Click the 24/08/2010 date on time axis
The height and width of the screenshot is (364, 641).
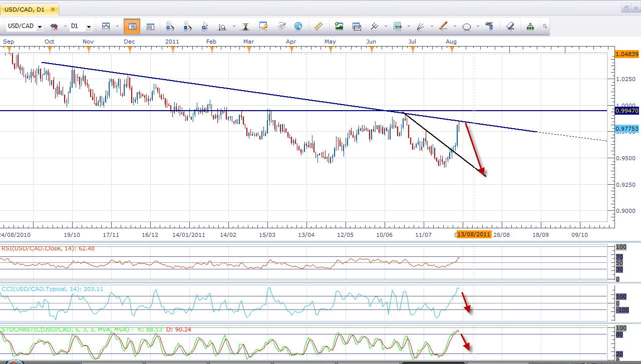15,234
